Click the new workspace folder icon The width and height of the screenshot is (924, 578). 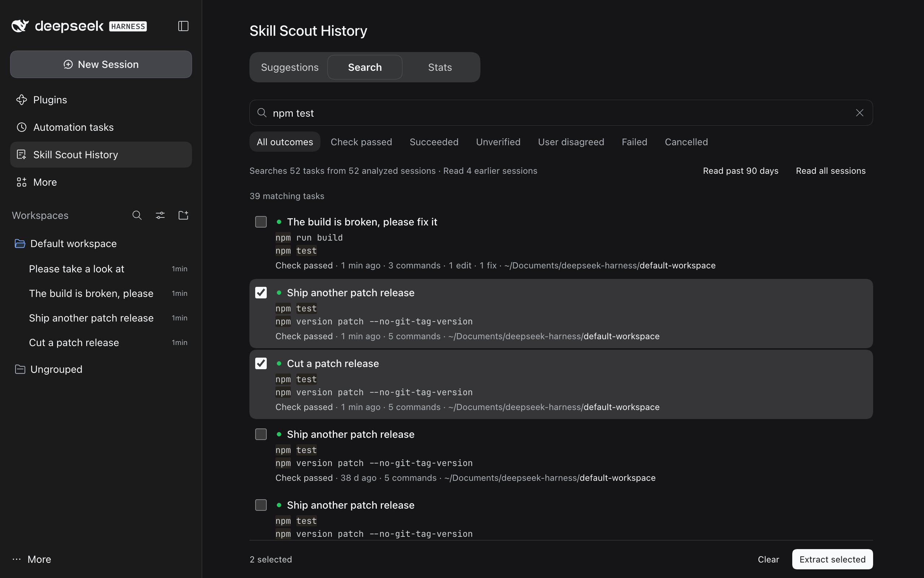coord(183,215)
